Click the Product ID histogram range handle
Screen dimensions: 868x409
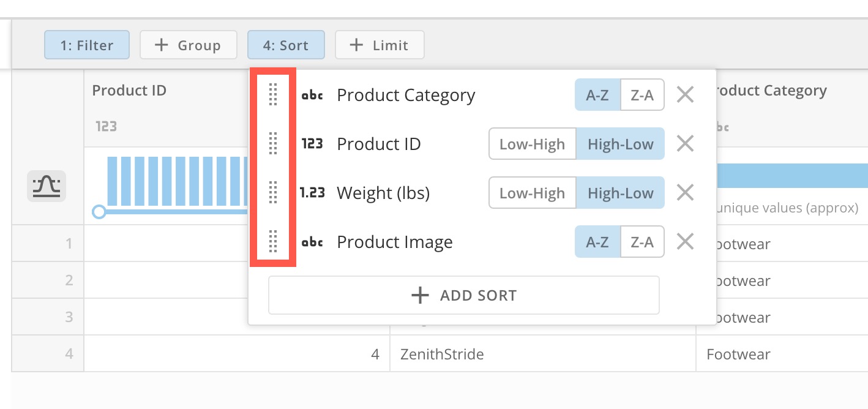pyautogui.click(x=99, y=212)
